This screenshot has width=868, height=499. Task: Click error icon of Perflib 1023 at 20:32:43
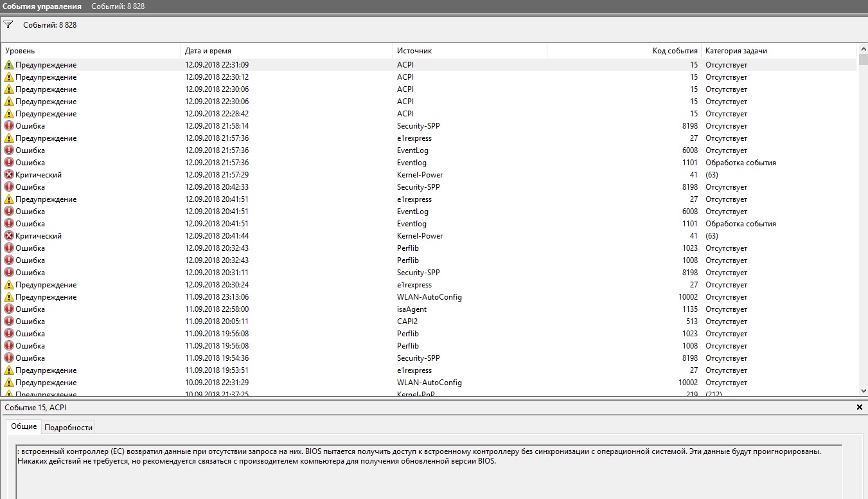[x=9, y=248]
